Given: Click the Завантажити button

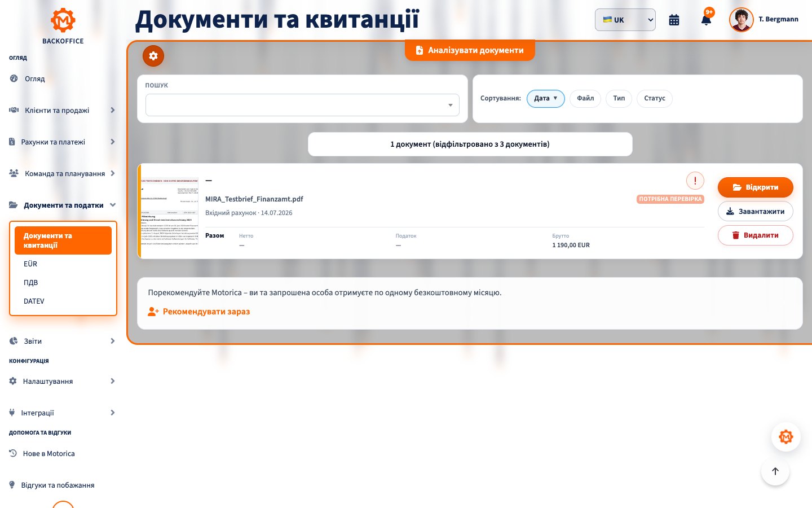Looking at the screenshot, I should 756,211.
